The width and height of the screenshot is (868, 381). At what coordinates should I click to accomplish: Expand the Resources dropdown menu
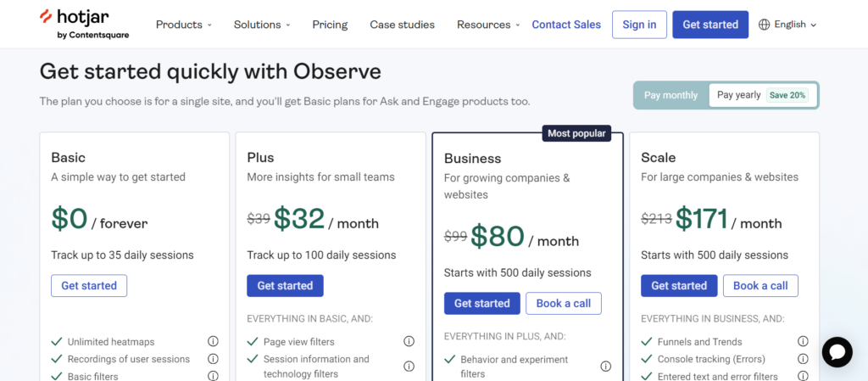click(488, 25)
